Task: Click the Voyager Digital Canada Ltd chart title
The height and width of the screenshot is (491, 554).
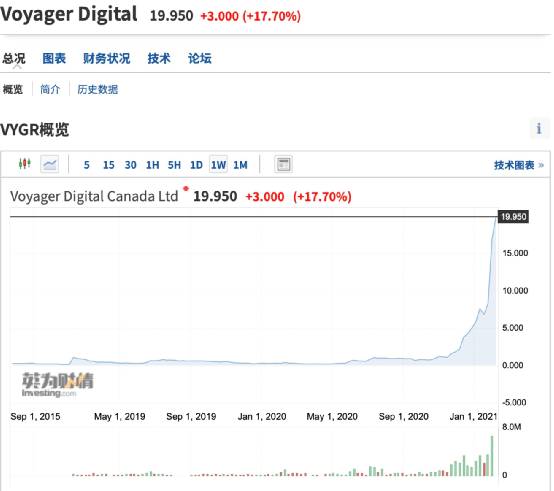Action: [94, 196]
